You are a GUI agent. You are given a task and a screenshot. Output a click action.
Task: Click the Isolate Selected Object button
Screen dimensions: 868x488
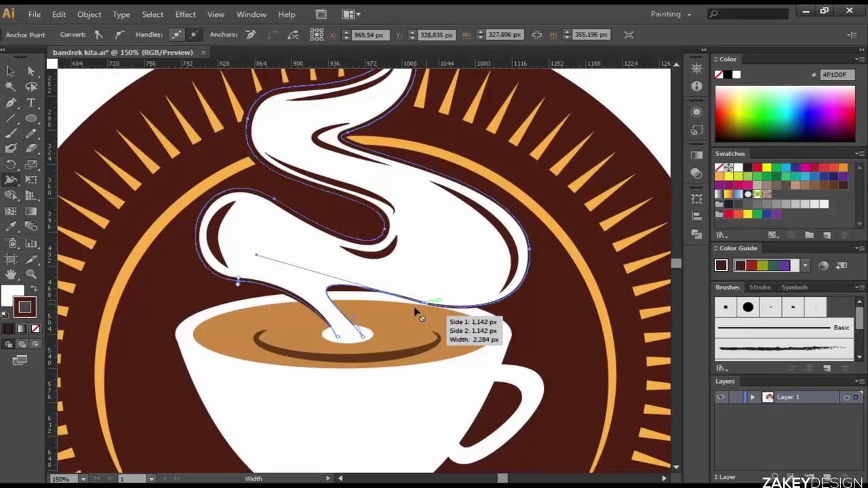tap(629, 35)
